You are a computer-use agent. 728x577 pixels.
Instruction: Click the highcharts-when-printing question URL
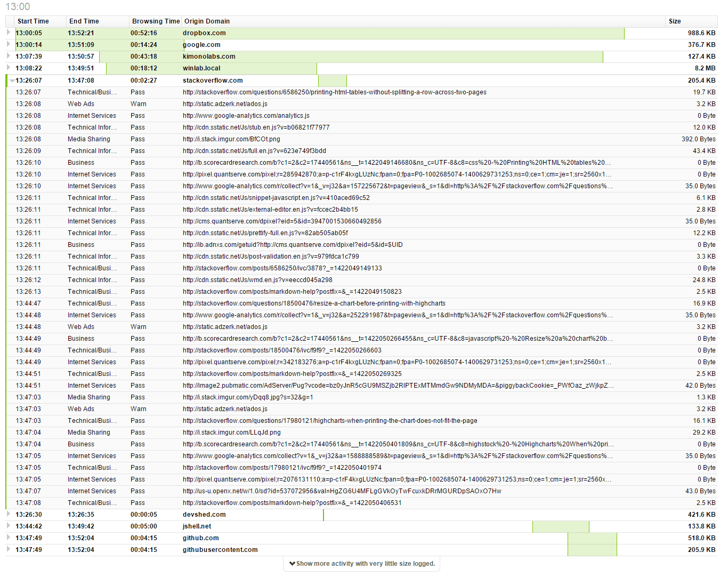coord(330,421)
